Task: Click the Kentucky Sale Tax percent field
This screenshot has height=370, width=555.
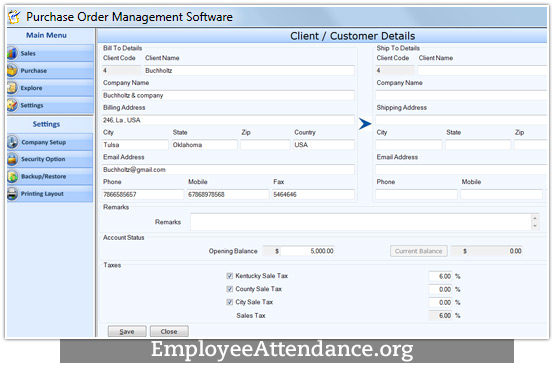Action: click(440, 276)
